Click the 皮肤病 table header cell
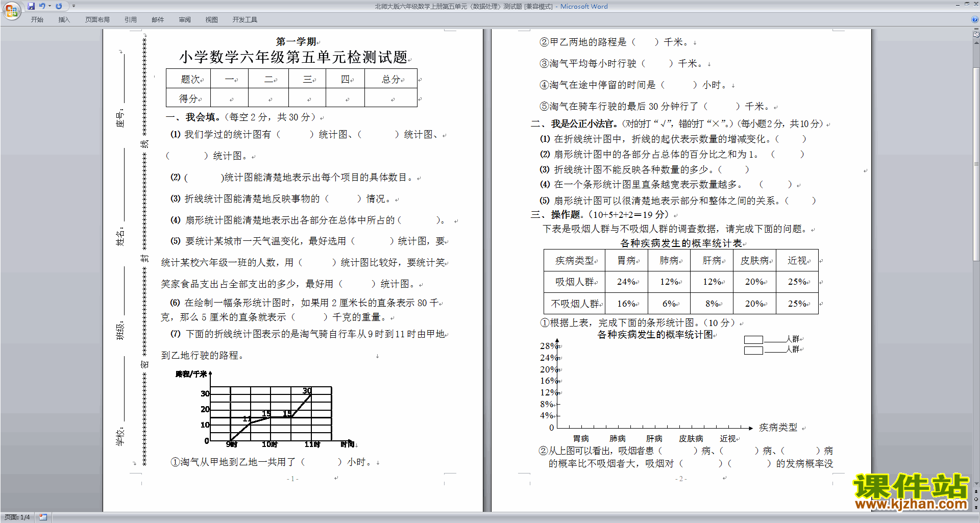 [x=754, y=260]
